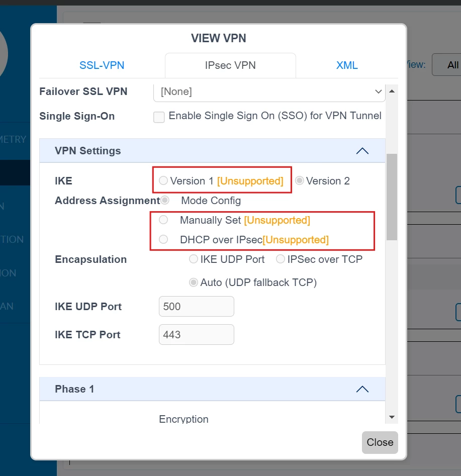This screenshot has width=461, height=476.
Task: Select Auto (UDP fallback TCP) encapsulation
Action: click(194, 282)
